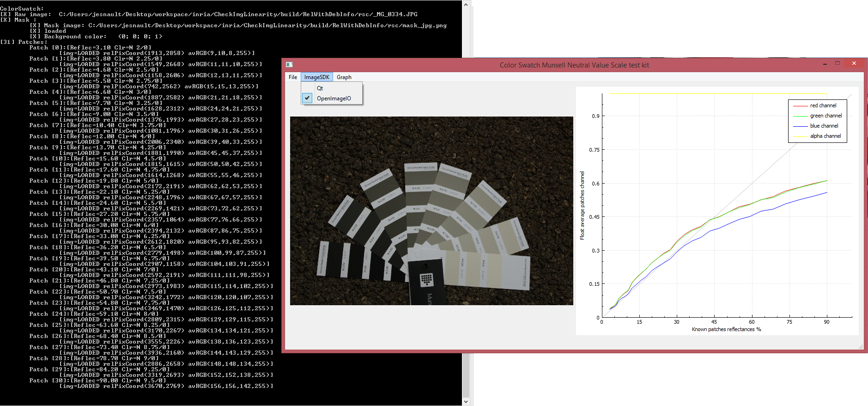Click the blue channel legend entry
The height and width of the screenshot is (406, 868).
coord(817,126)
